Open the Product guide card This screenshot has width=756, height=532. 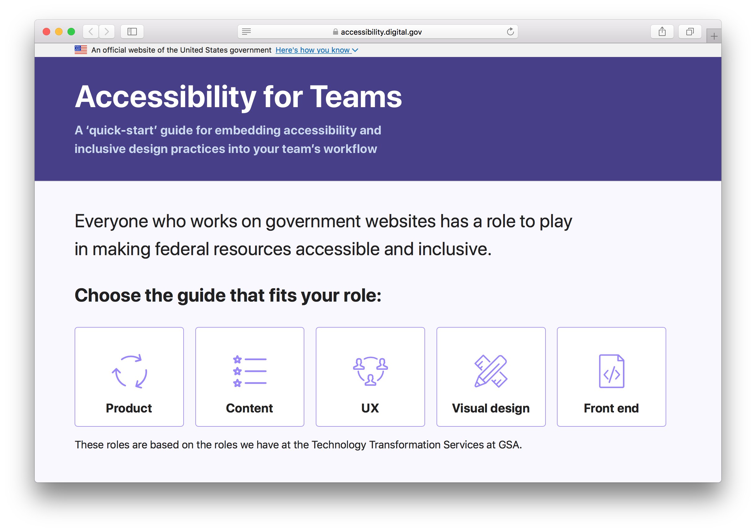tap(129, 377)
